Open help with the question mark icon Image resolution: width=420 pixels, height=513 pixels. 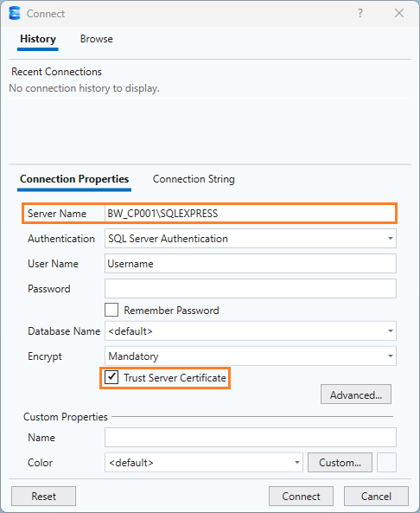360,14
